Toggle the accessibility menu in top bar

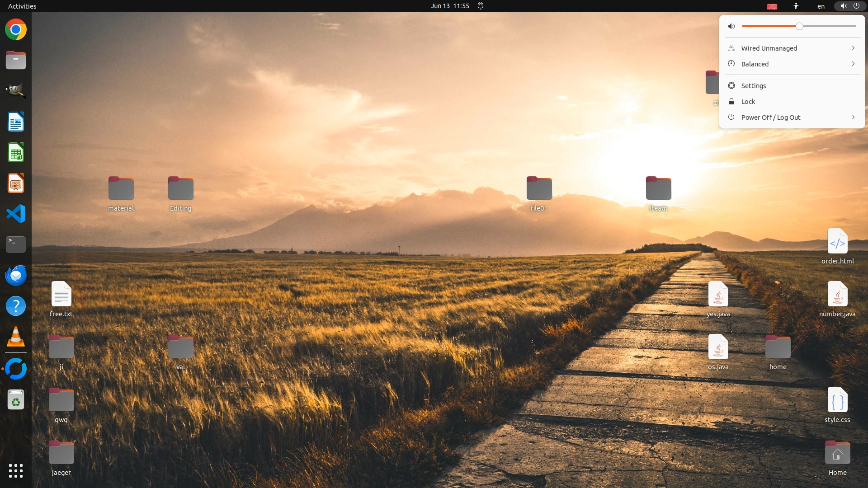(x=796, y=6)
